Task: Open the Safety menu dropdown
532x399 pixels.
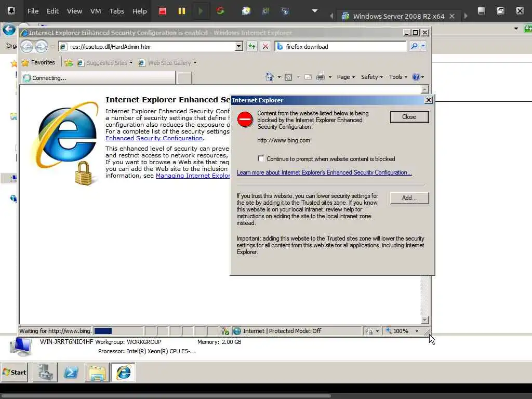Action: 372,77
